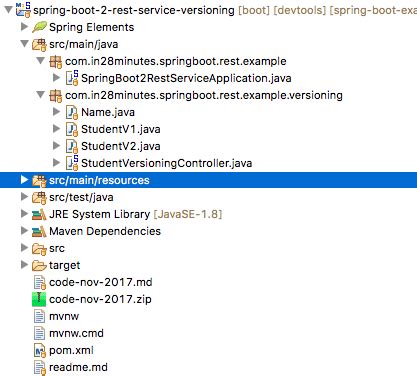Collapse the src/main/java source folder

pos(24,43)
